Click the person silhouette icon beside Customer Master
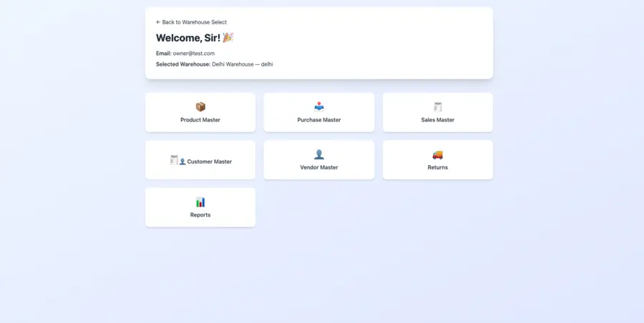This screenshot has height=323, width=644. pyautogui.click(x=182, y=161)
